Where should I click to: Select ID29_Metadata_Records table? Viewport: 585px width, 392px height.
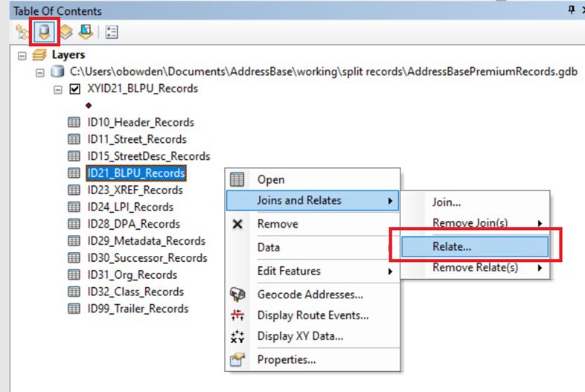146,240
